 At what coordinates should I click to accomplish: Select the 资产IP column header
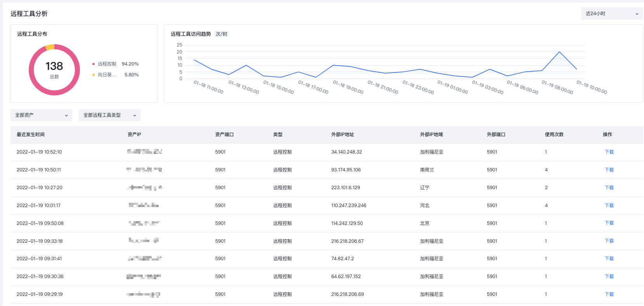134,135
